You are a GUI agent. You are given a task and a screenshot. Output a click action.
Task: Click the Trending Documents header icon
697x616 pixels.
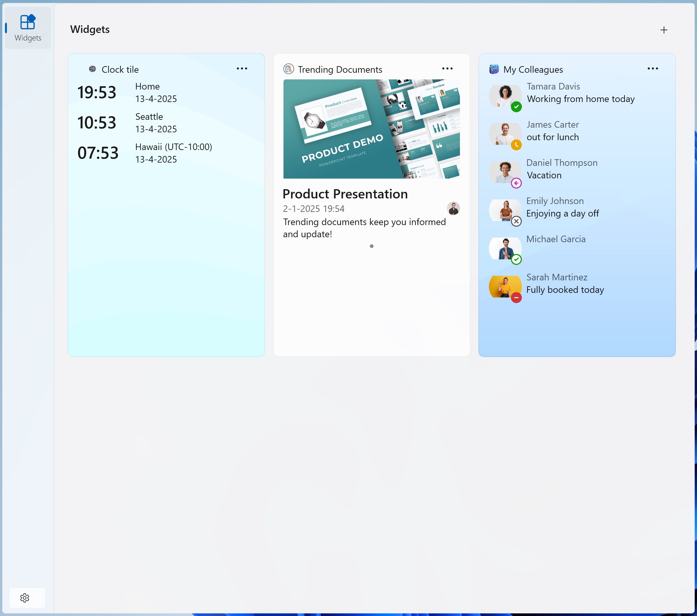click(x=288, y=69)
